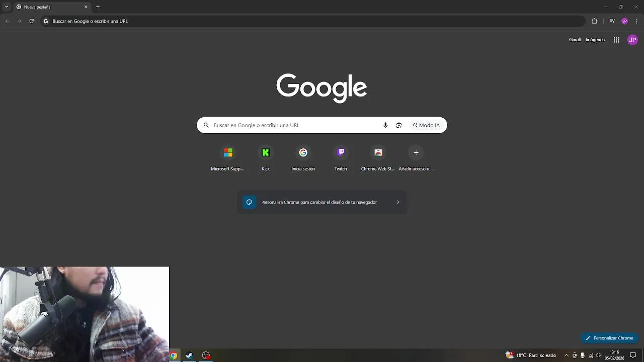This screenshot has height=362, width=644.
Task: Open the Kick shortcut
Action: 266,158
